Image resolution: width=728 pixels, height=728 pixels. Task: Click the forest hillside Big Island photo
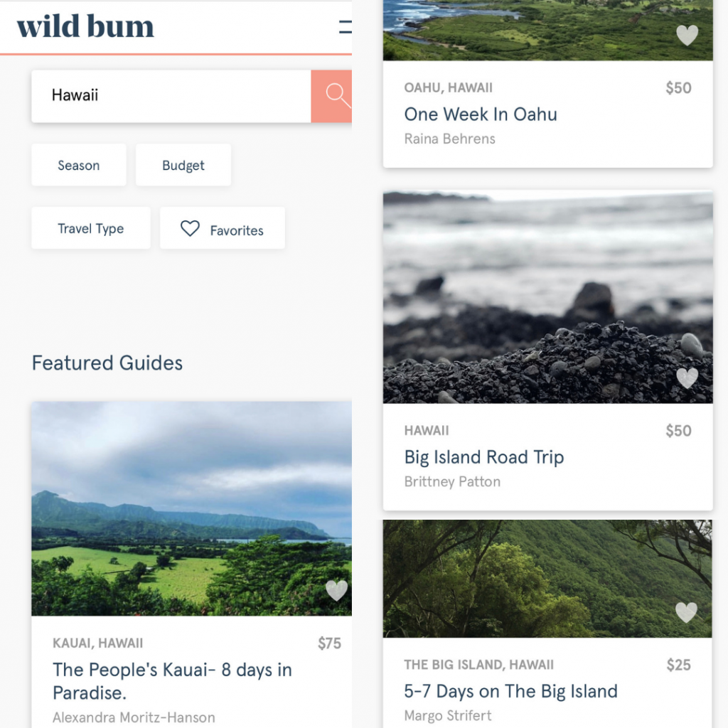click(x=547, y=579)
